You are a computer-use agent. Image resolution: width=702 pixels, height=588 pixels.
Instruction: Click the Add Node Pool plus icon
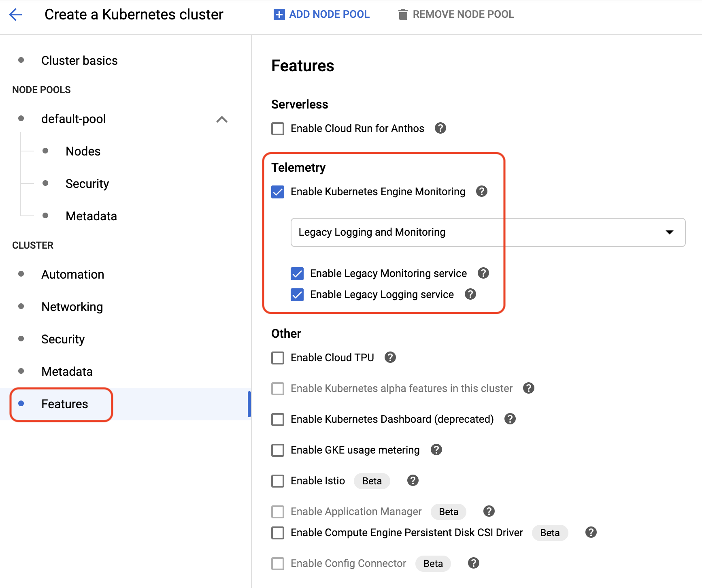[279, 15]
